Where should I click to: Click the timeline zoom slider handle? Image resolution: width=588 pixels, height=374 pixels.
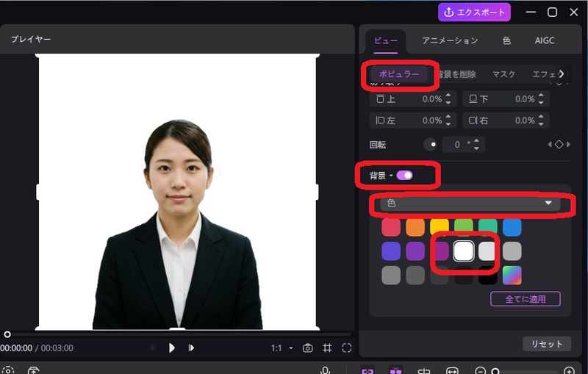(x=495, y=371)
